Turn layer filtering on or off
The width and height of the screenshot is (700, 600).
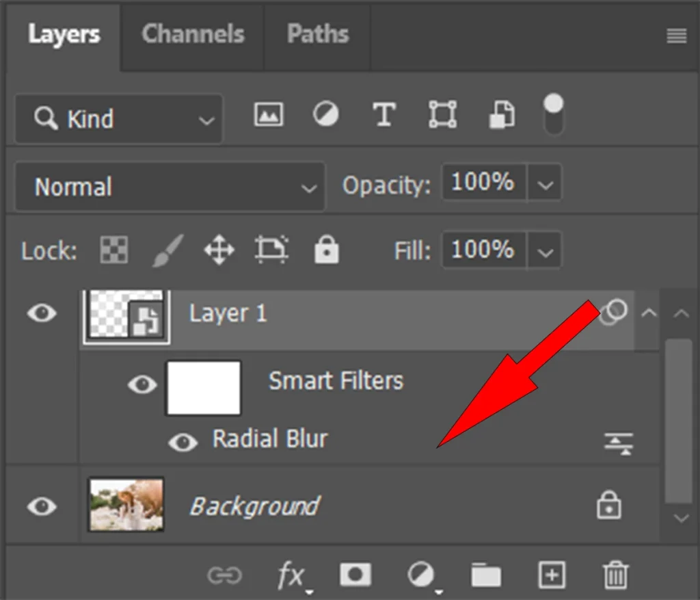tap(553, 114)
